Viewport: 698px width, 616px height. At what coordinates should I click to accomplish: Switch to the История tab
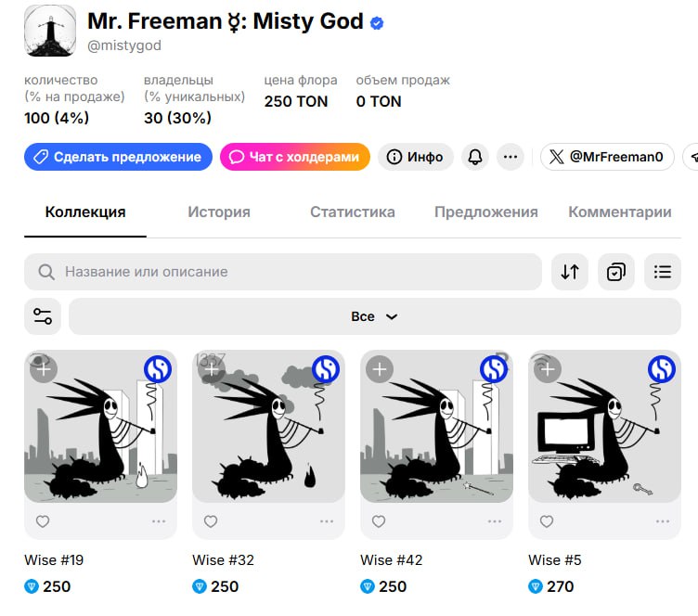tap(219, 212)
